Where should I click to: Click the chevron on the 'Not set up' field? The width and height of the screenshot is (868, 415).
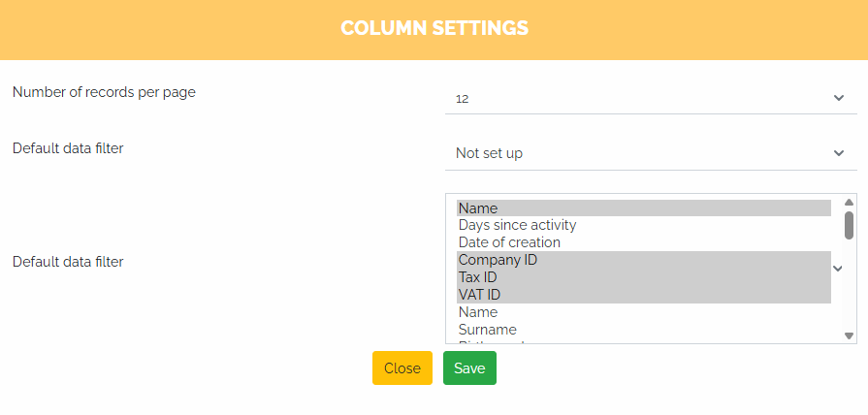click(x=838, y=153)
